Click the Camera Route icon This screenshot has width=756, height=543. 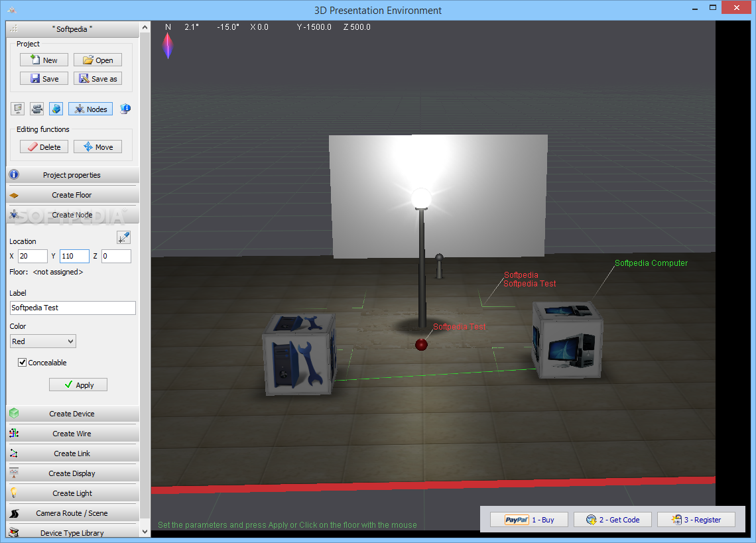(14, 513)
